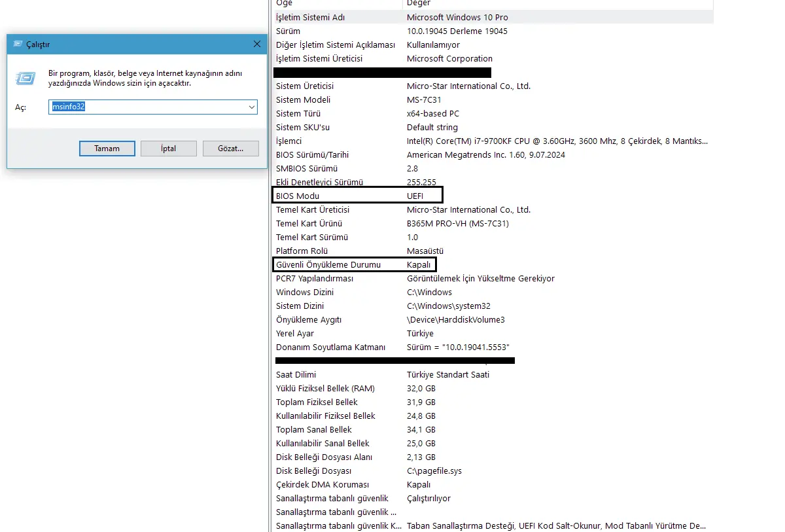Select the BIOS Modu label

pos(298,196)
